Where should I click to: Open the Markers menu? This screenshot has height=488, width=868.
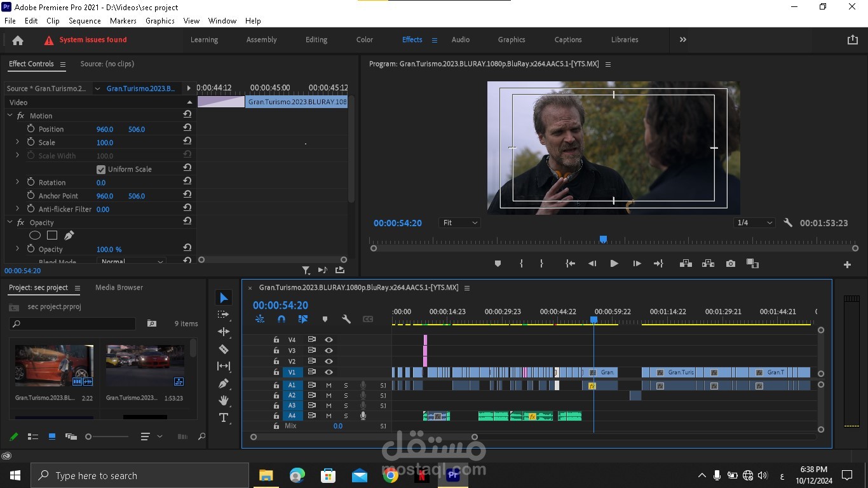pyautogui.click(x=123, y=21)
